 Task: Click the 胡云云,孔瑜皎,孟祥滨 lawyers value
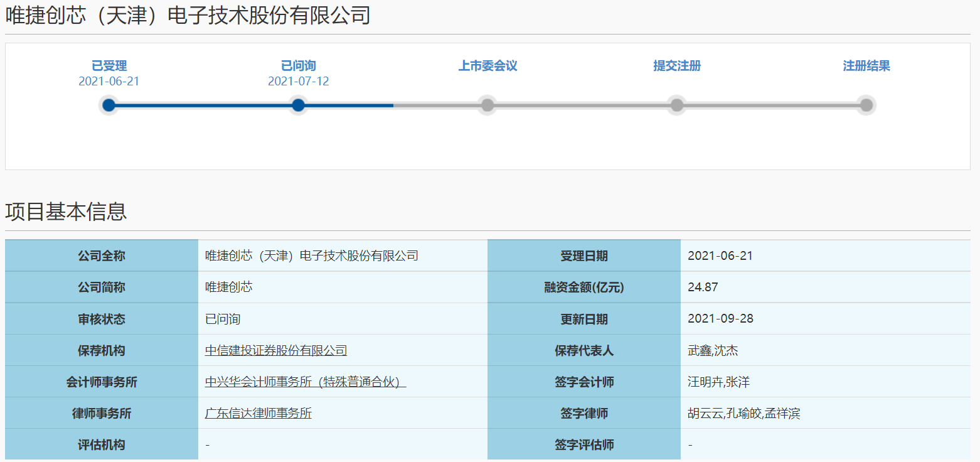point(744,413)
